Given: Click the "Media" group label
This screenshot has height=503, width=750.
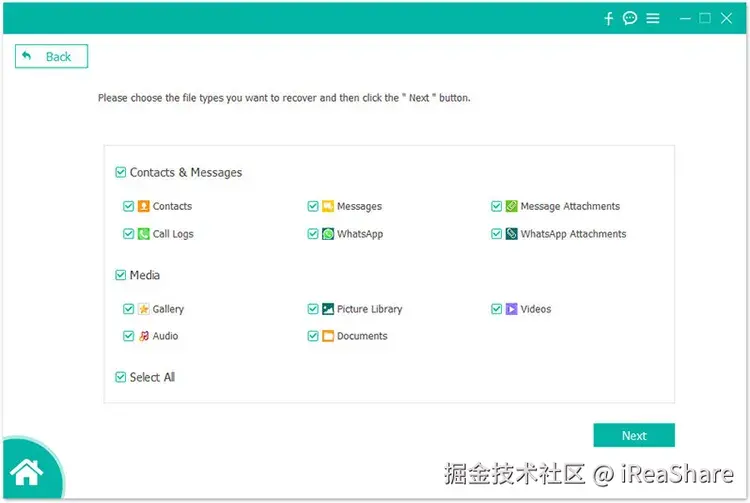Looking at the screenshot, I should click(x=144, y=275).
